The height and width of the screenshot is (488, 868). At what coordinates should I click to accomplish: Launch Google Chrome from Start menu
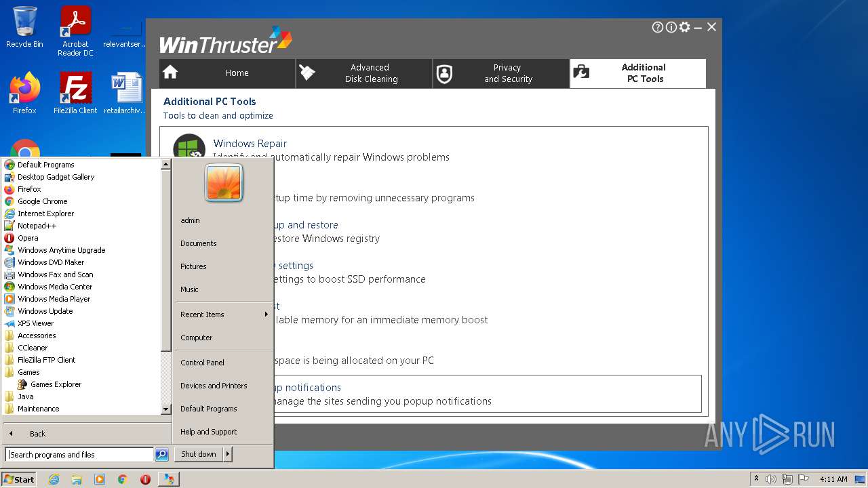coord(42,201)
